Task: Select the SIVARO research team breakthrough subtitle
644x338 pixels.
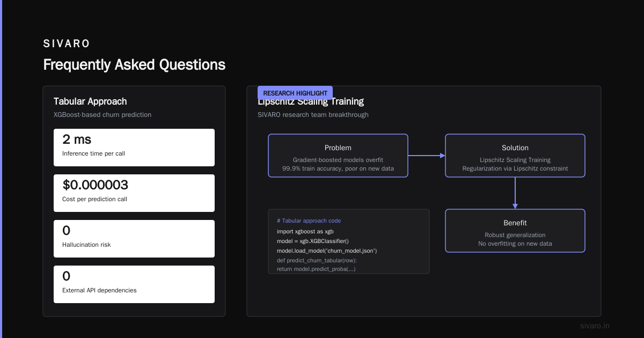Action: pos(313,115)
